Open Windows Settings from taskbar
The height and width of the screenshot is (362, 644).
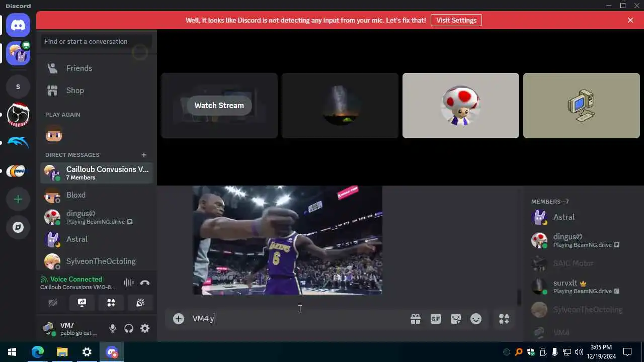pyautogui.click(x=87, y=352)
